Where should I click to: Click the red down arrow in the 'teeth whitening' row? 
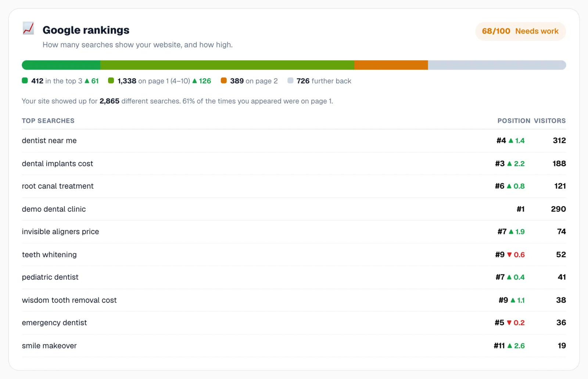[509, 255]
